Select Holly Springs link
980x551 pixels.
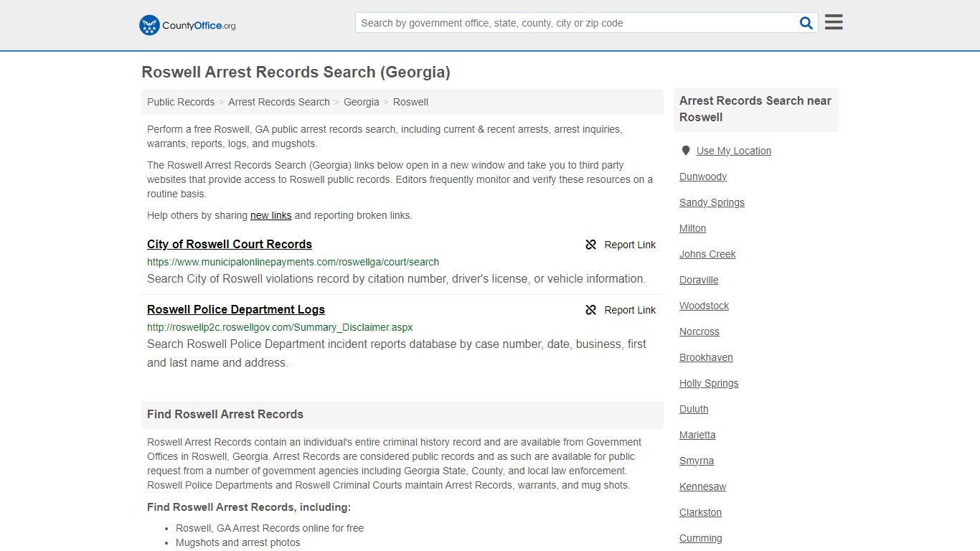point(709,383)
